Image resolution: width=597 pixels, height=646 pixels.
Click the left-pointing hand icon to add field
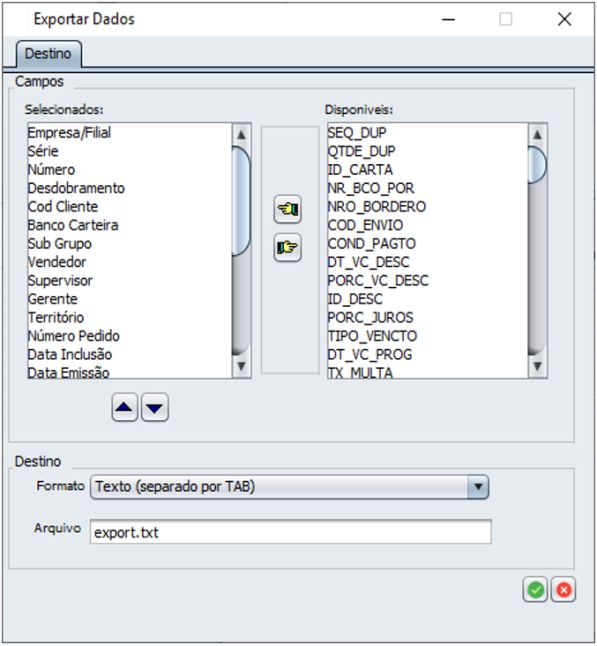(288, 209)
